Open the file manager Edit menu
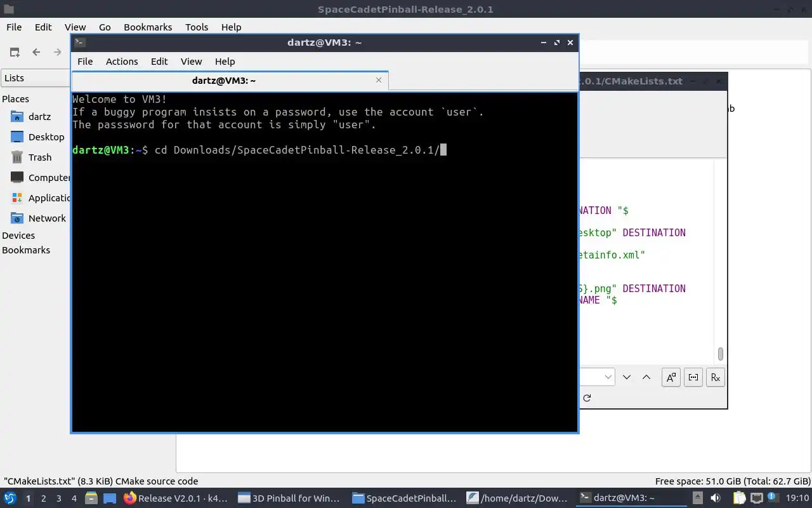812x508 pixels. [x=43, y=27]
